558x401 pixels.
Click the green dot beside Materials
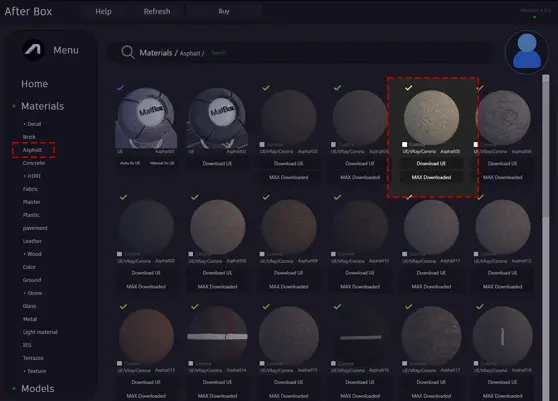coord(14,106)
